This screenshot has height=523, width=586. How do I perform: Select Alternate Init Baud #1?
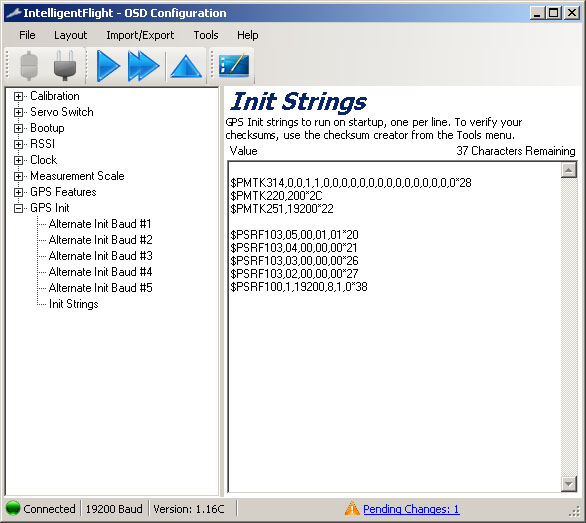[100, 224]
